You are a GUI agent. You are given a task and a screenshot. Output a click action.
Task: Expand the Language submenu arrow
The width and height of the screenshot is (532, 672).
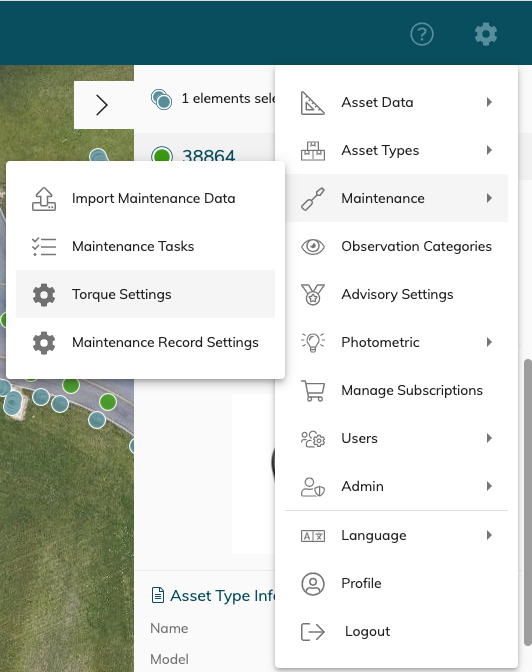coord(489,535)
